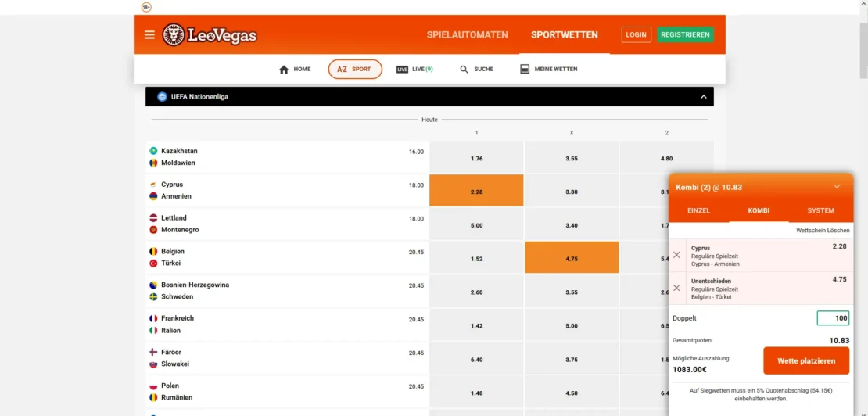
Task: Select Moldawien win odds 4.80
Action: tap(666, 157)
